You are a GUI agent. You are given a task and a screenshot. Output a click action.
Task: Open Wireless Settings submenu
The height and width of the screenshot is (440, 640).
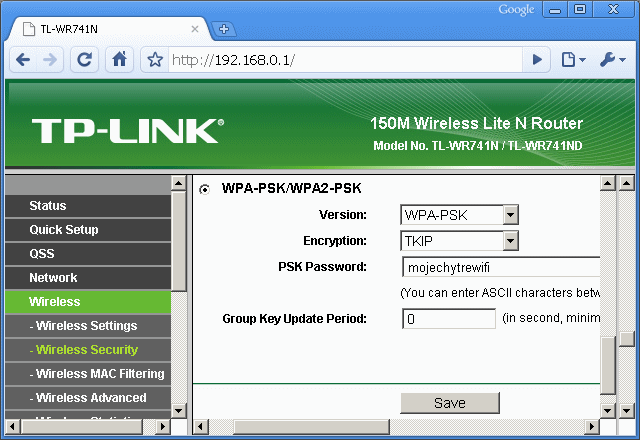(x=88, y=326)
